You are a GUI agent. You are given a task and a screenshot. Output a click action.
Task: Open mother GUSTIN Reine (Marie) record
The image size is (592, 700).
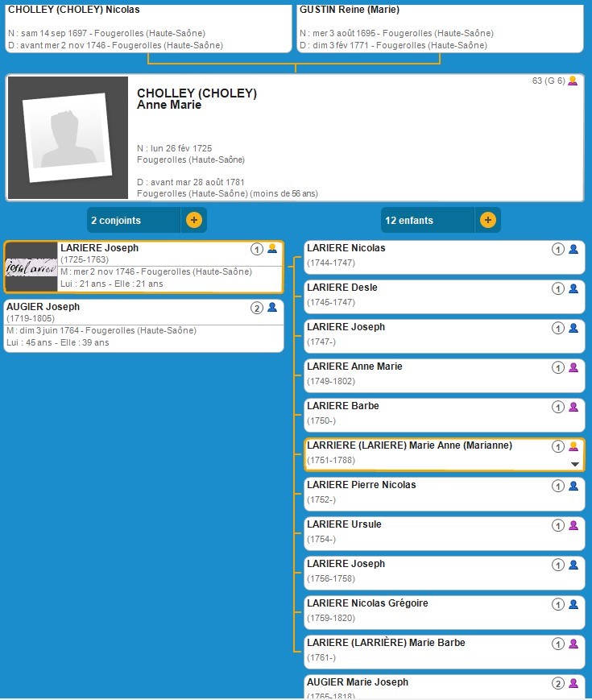[438, 28]
